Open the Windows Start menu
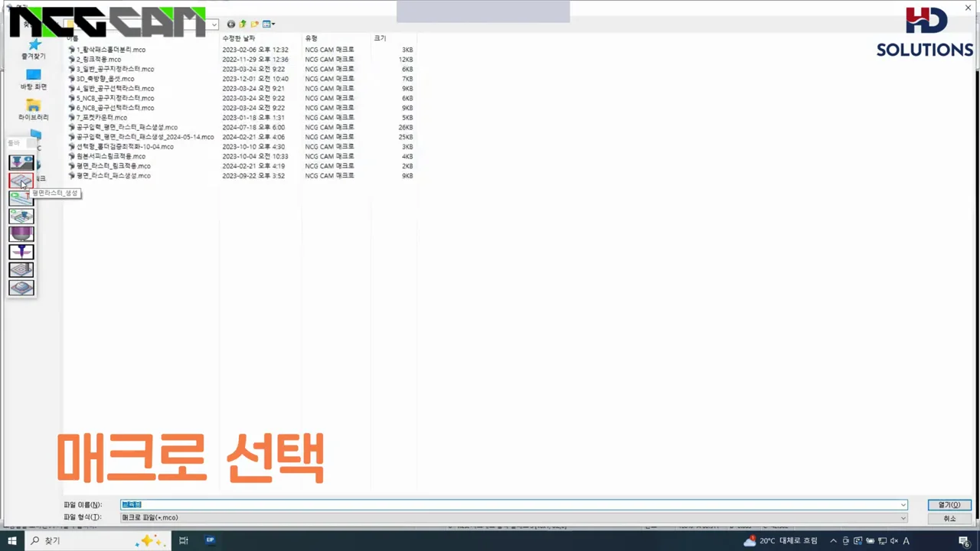The image size is (980, 551). (x=11, y=540)
